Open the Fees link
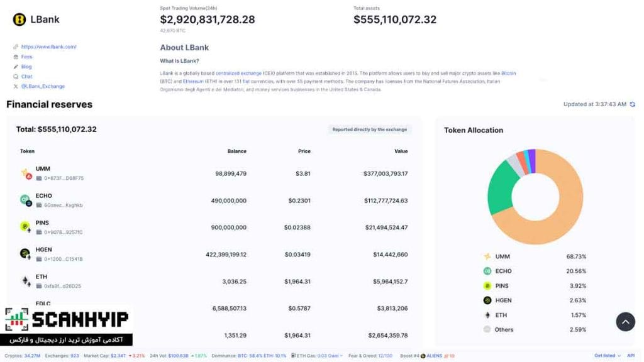 coord(26,57)
